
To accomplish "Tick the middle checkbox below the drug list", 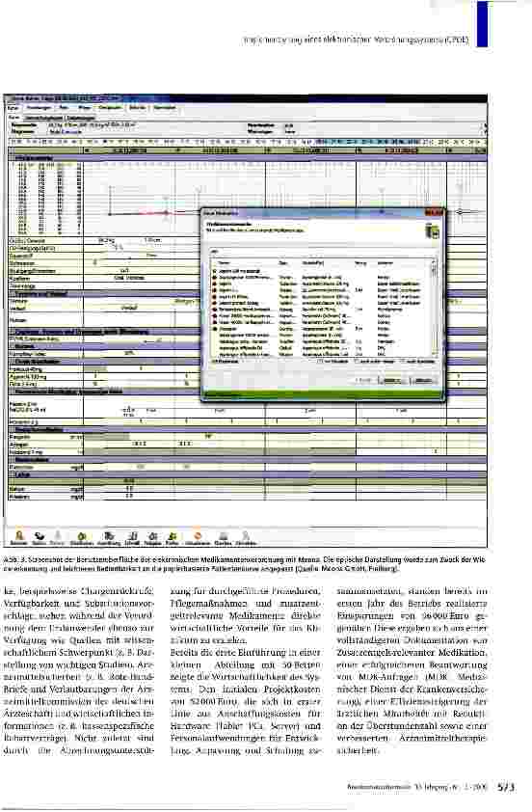I will point(358,361).
